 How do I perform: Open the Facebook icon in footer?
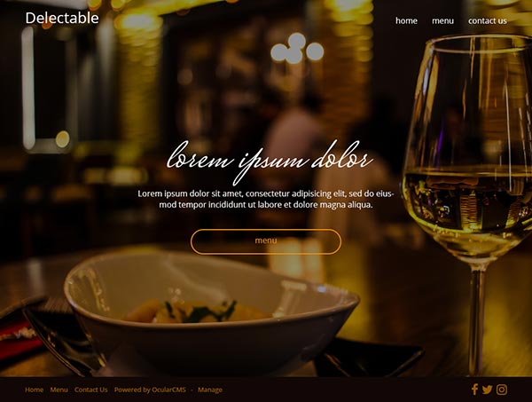point(474,390)
